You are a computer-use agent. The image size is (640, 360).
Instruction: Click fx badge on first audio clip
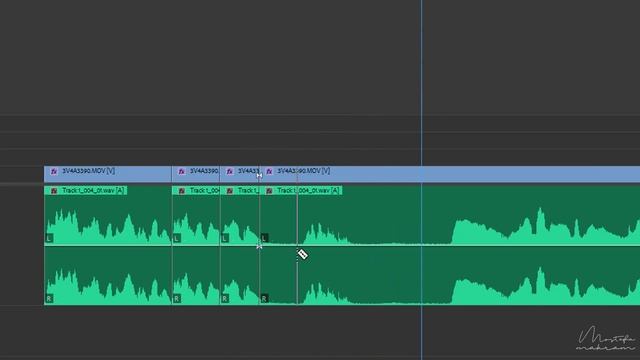pyautogui.click(x=54, y=191)
